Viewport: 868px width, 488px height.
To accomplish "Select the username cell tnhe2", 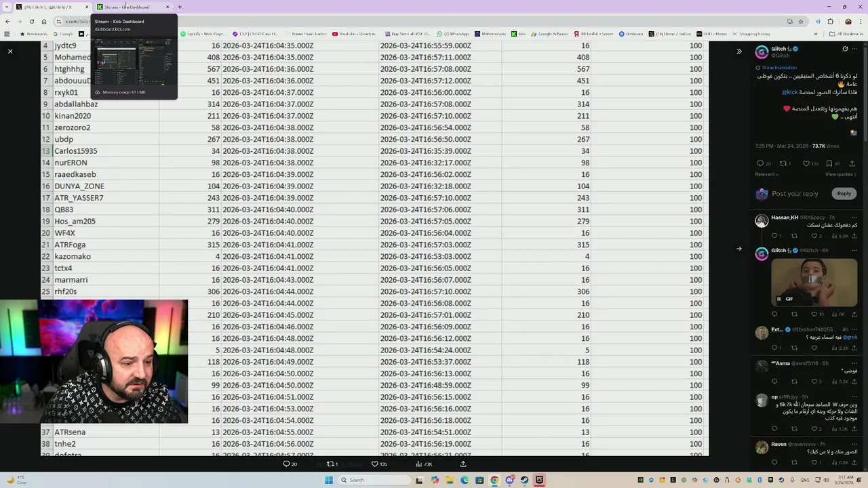I will tap(106, 444).
